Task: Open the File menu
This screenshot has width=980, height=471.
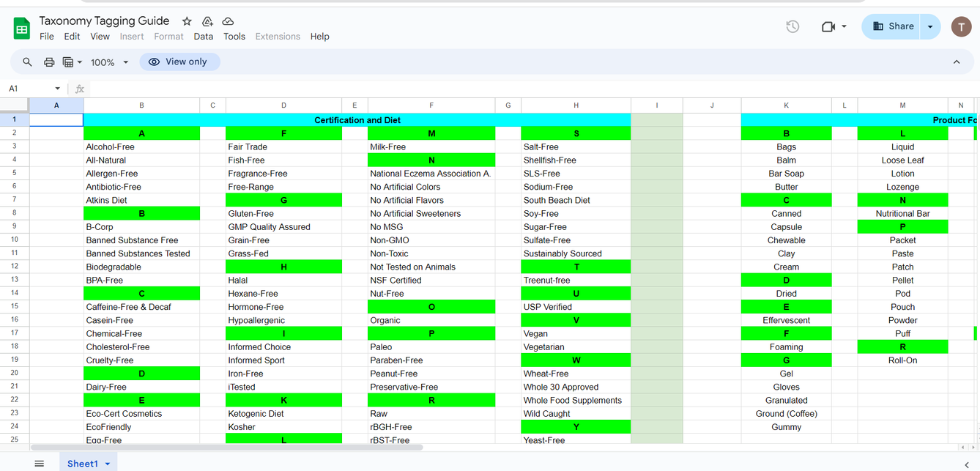Action: click(47, 37)
